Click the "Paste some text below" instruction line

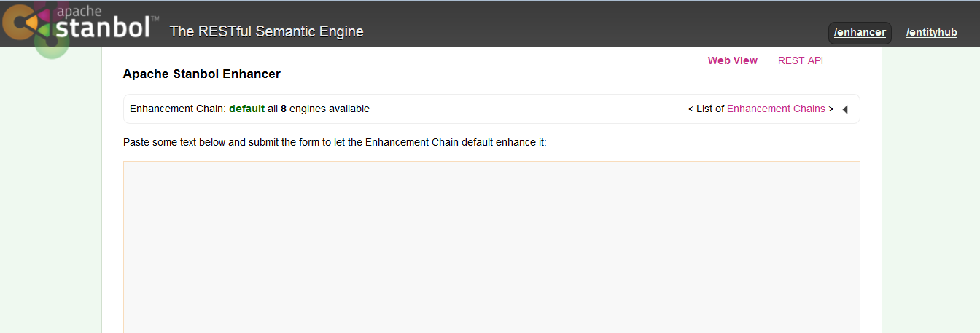pos(335,142)
